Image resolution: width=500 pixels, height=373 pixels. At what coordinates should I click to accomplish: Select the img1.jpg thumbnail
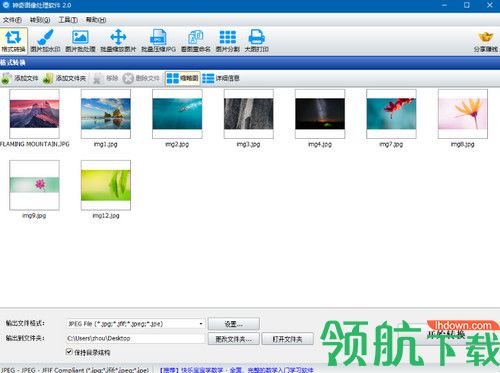(106, 114)
